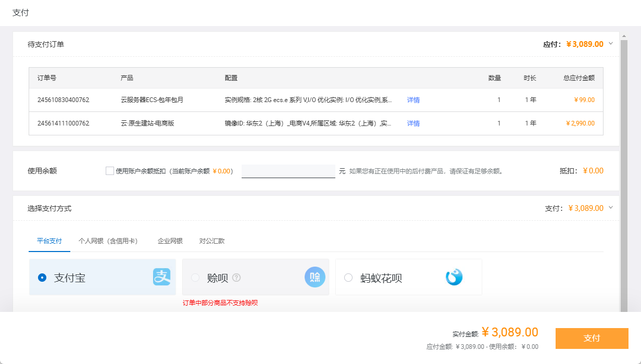The image size is (641, 364).
Task: Click the 配置 column header
Action: (x=231, y=78)
